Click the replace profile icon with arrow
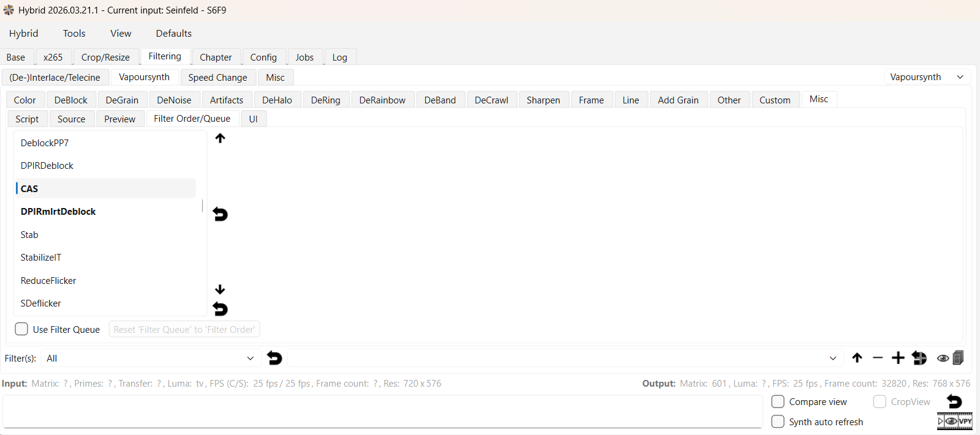The width and height of the screenshot is (980, 435). 919,358
